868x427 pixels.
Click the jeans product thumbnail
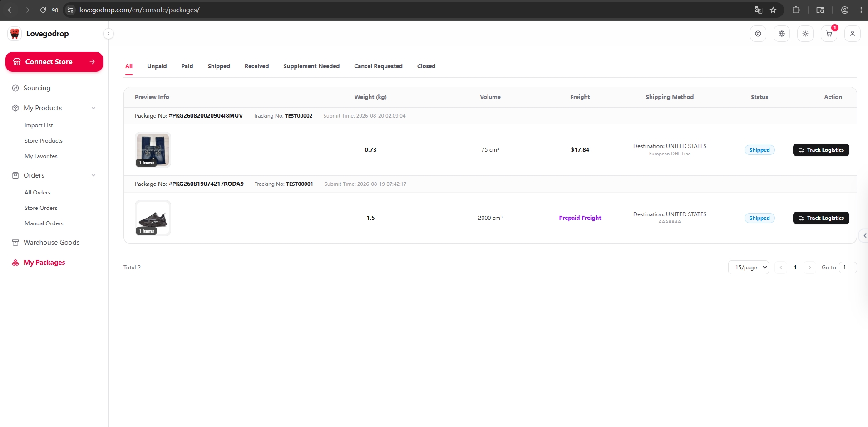pyautogui.click(x=153, y=150)
